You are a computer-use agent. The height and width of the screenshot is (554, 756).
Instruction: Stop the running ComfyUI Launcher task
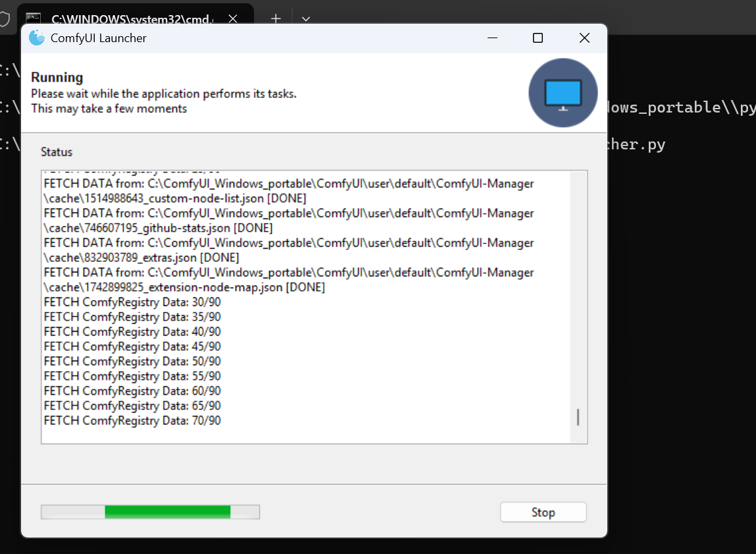[x=543, y=512]
